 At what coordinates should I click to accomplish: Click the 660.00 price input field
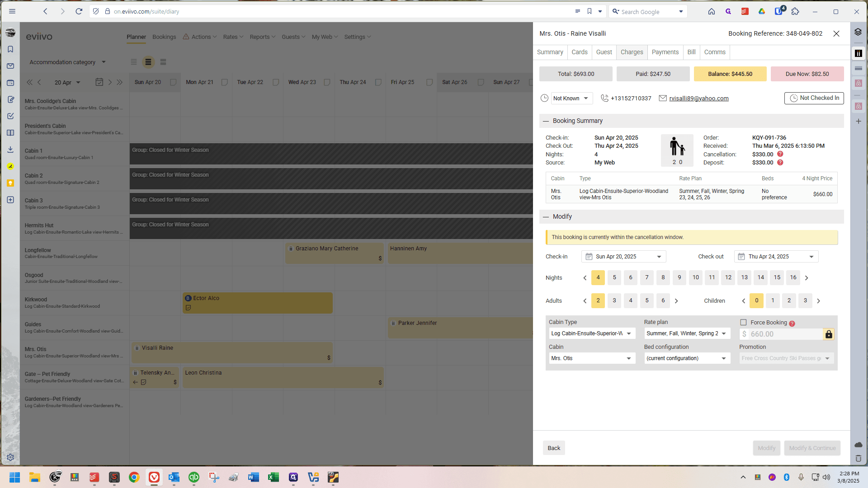[781, 334]
